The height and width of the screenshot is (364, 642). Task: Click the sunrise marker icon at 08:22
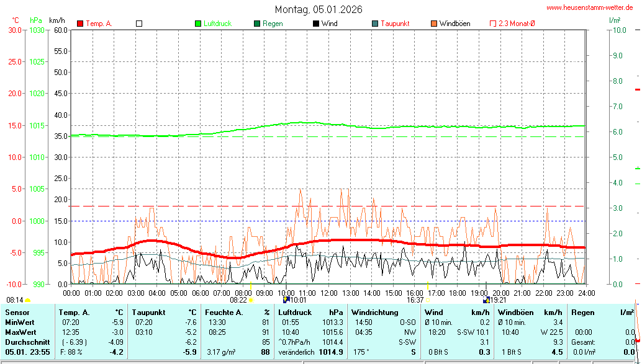point(251,300)
